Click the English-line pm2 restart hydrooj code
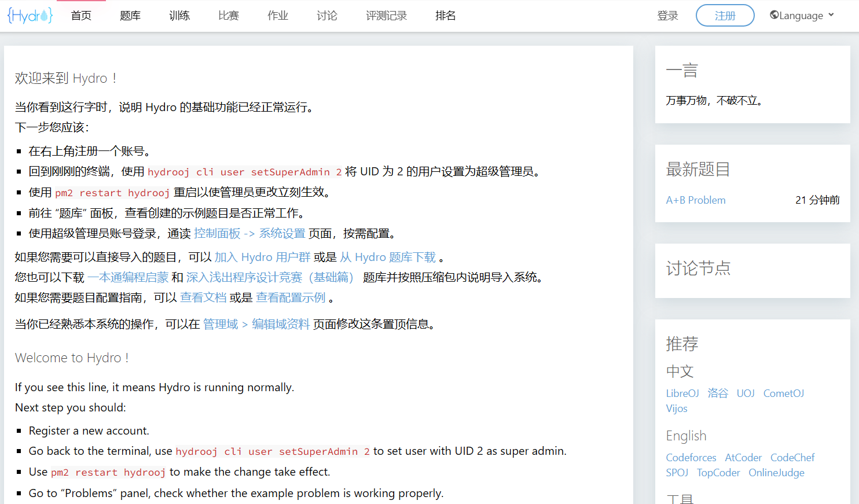 coord(108,472)
